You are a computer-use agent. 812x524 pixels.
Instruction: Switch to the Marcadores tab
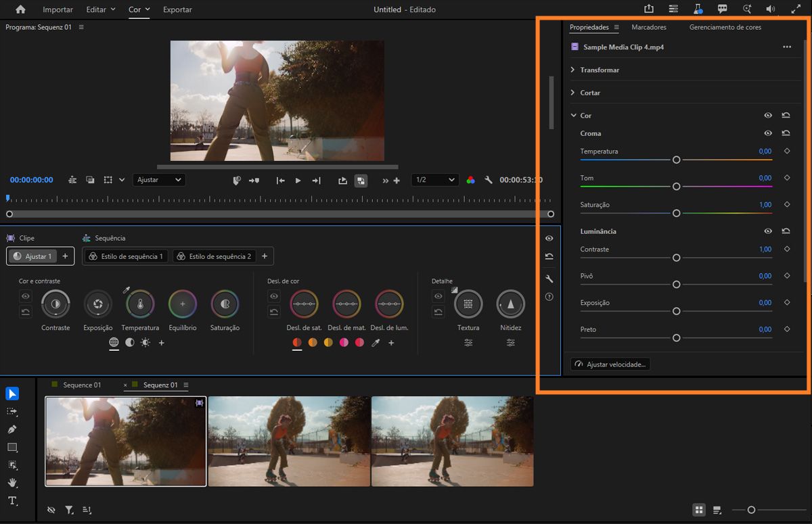click(x=648, y=27)
